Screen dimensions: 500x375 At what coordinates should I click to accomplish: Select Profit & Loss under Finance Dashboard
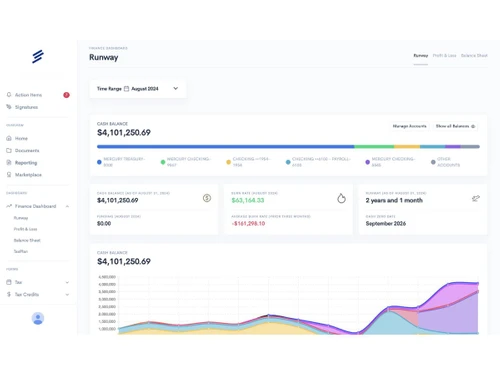pos(25,229)
